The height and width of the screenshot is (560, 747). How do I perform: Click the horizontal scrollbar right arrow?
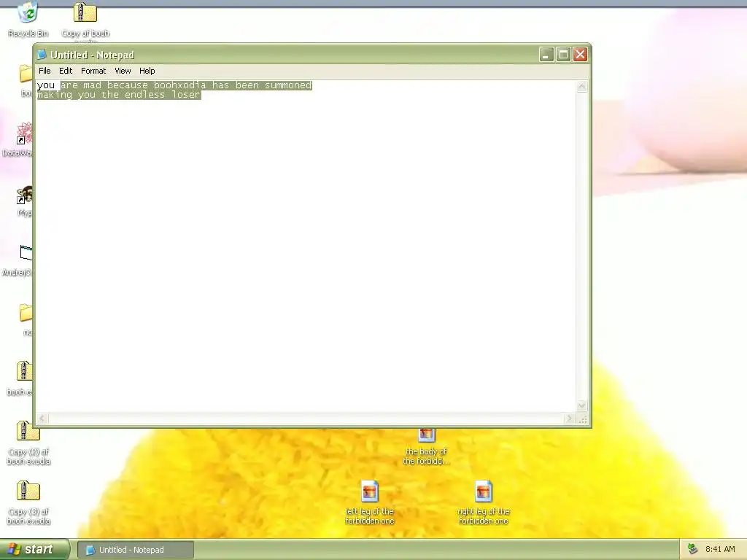(569, 419)
